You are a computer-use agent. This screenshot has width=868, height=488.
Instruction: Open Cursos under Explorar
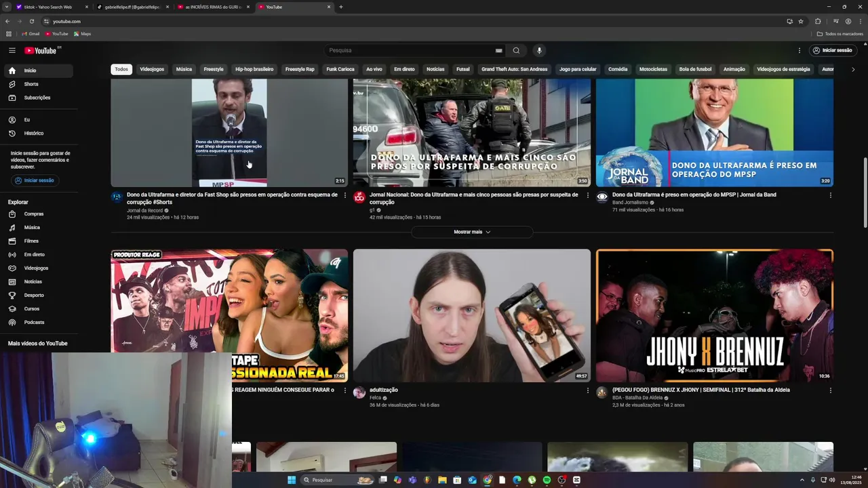37,309
